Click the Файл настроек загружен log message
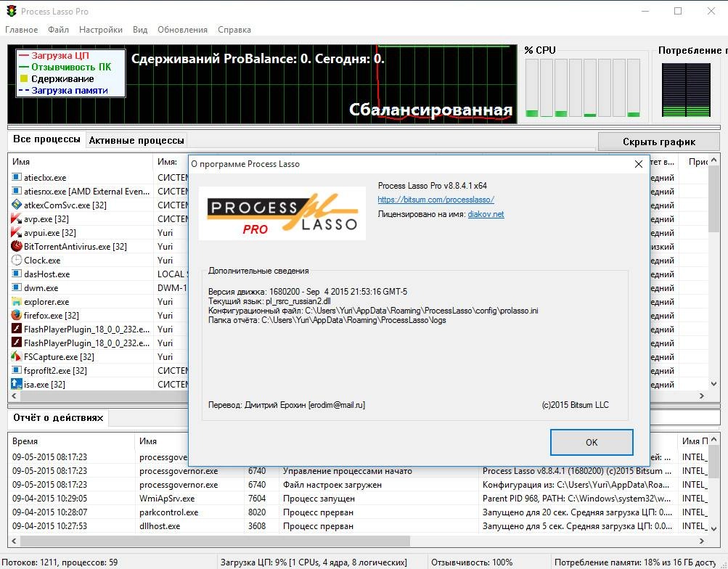This screenshot has height=569, width=728. [x=332, y=485]
